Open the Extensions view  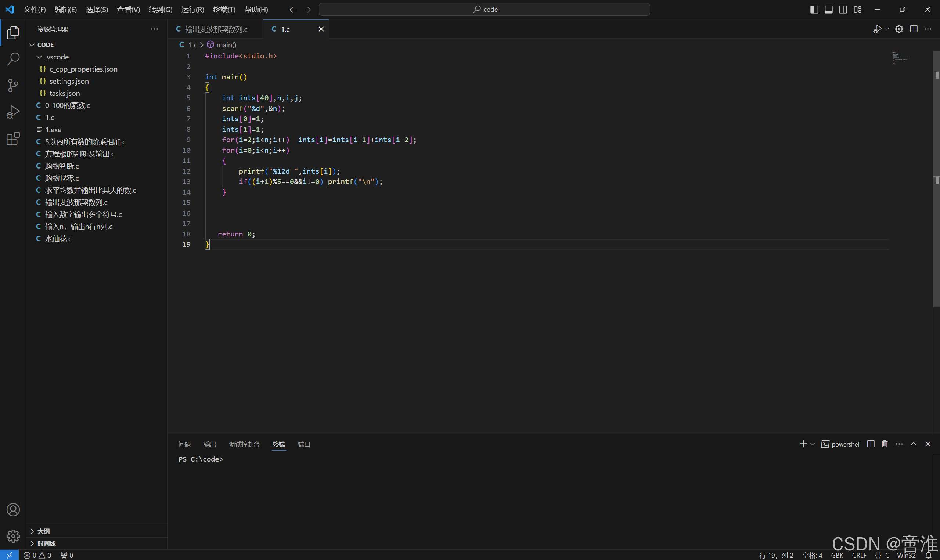(x=13, y=138)
